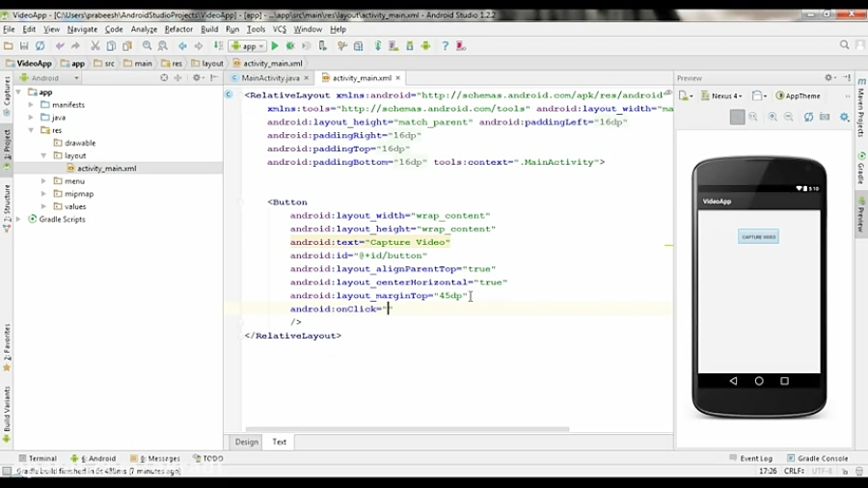Refresh the layout preview

[809, 117]
